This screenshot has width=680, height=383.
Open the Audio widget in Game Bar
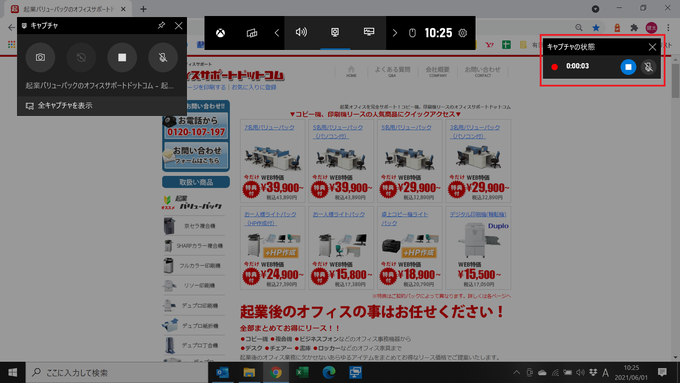pyautogui.click(x=301, y=33)
